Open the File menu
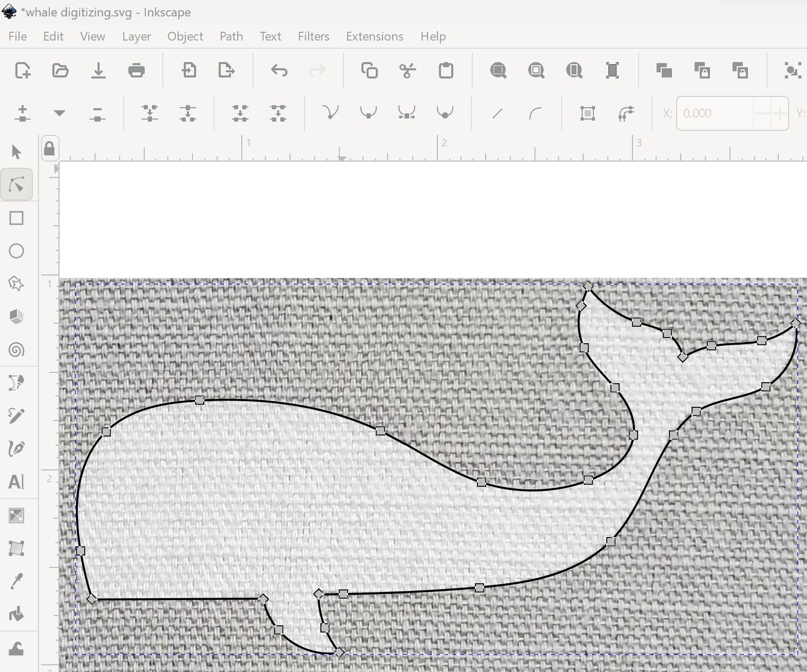The height and width of the screenshot is (672, 807). coord(17,36)
